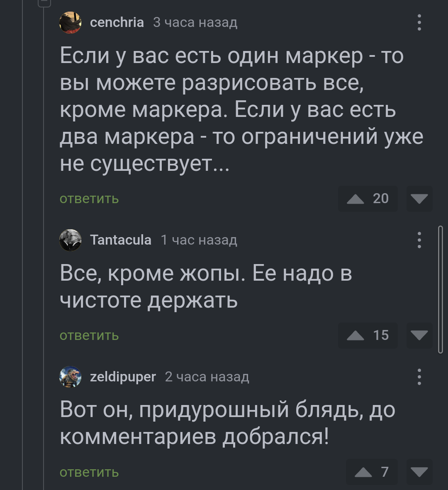448x490 pixels.
Task: Click cenchria's avatar picture
Action: tap(70, 22)
